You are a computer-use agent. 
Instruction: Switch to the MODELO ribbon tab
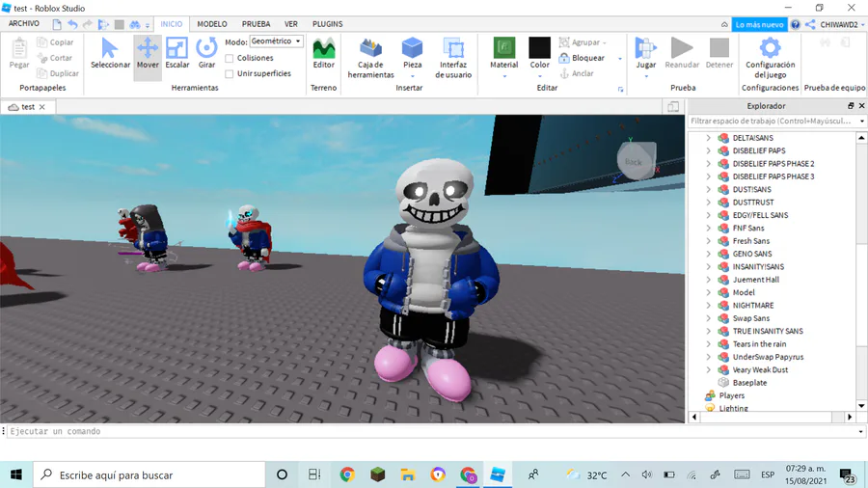click(x=212, y=24)
